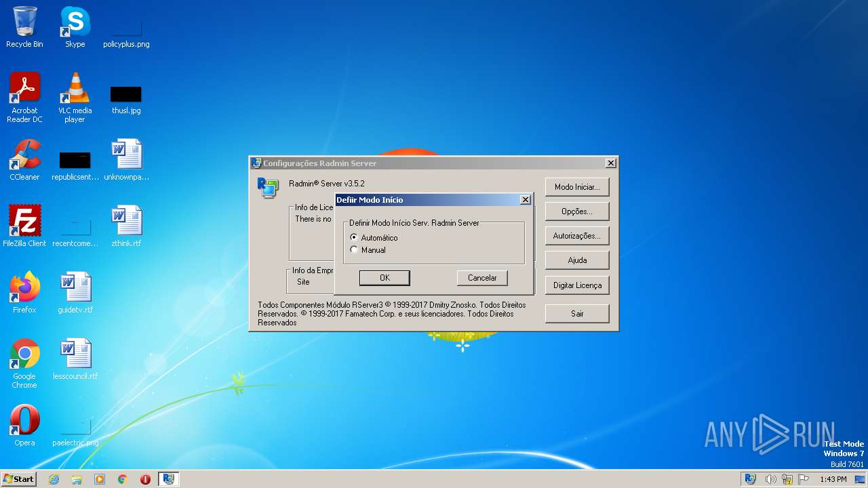Open Action Center flag icon

pos(804,479)
